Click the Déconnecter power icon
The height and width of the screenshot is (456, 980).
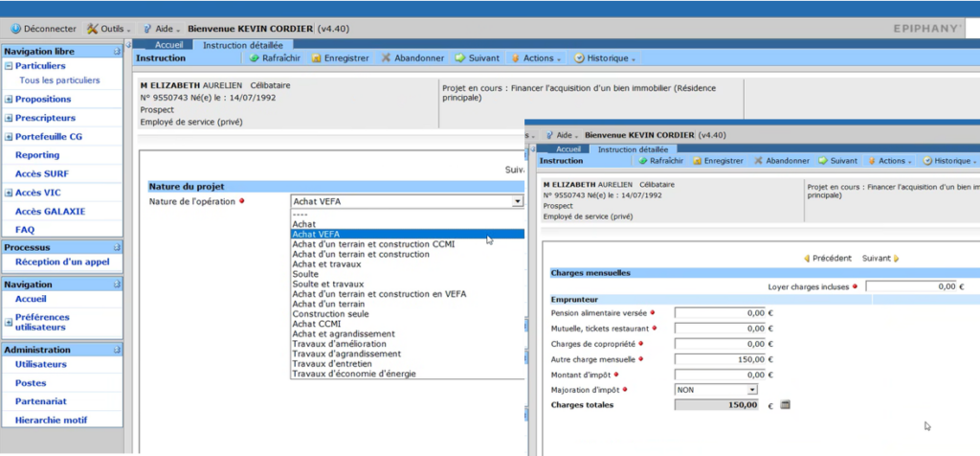pos(16,29)
